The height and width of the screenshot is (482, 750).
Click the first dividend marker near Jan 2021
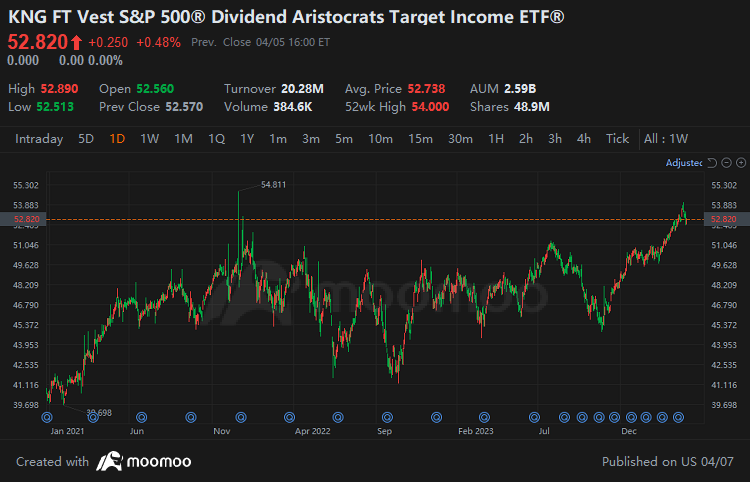pyautogui.click(x=47, y=417)
